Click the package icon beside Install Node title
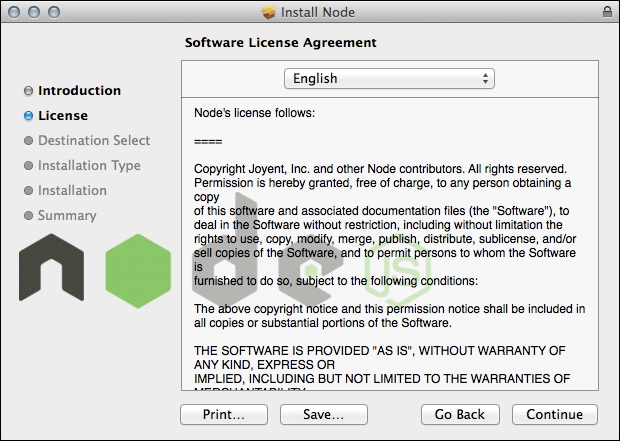The width and height of the screenshot is (620, 441). click(268, 12)
